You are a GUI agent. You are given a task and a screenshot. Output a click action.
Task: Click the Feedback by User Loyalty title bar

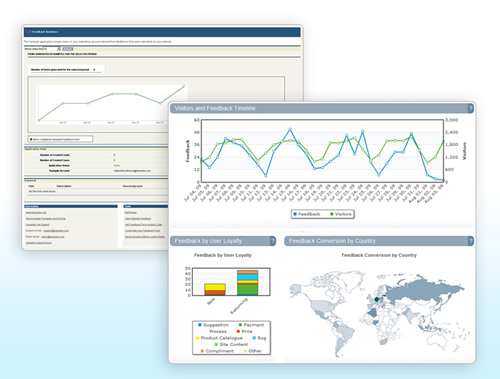[223, 241]
